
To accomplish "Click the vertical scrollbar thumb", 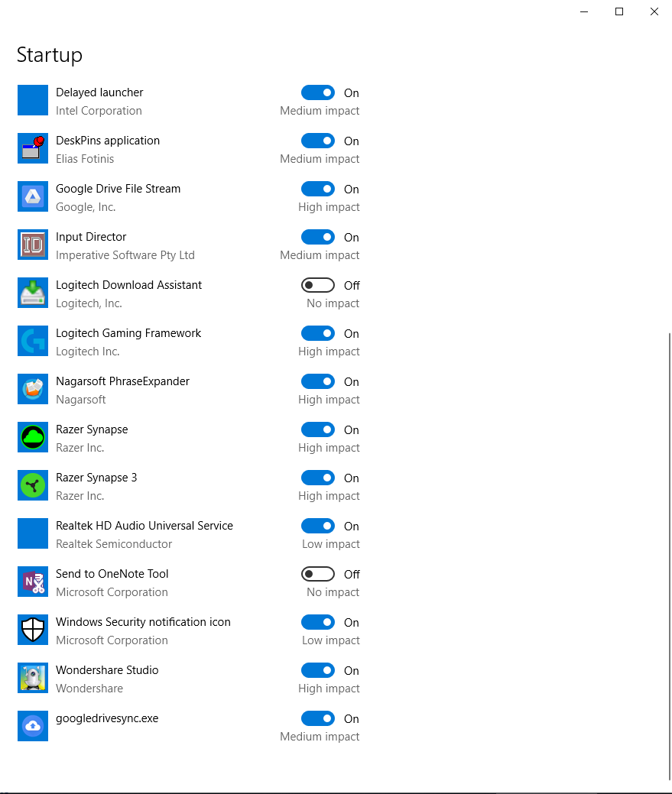I will [x=670, y=556].
